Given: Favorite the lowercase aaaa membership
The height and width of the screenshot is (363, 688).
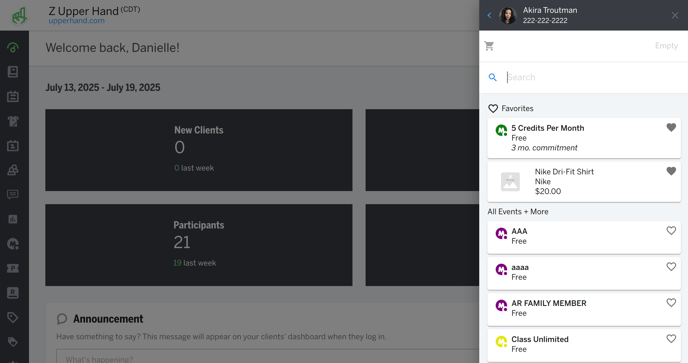Looking at the screenshot, I should [x=671, y=266].
